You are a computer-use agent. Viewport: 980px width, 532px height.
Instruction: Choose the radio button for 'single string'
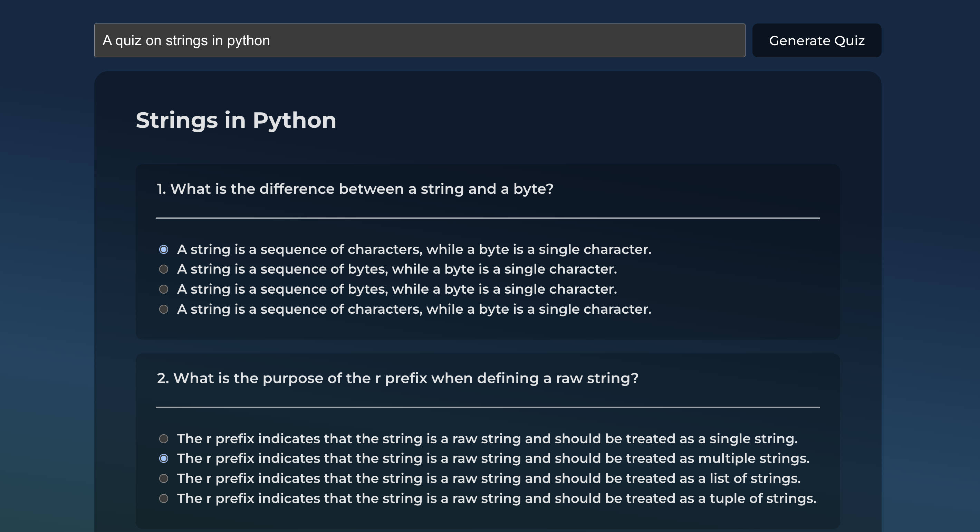[164, 439]
